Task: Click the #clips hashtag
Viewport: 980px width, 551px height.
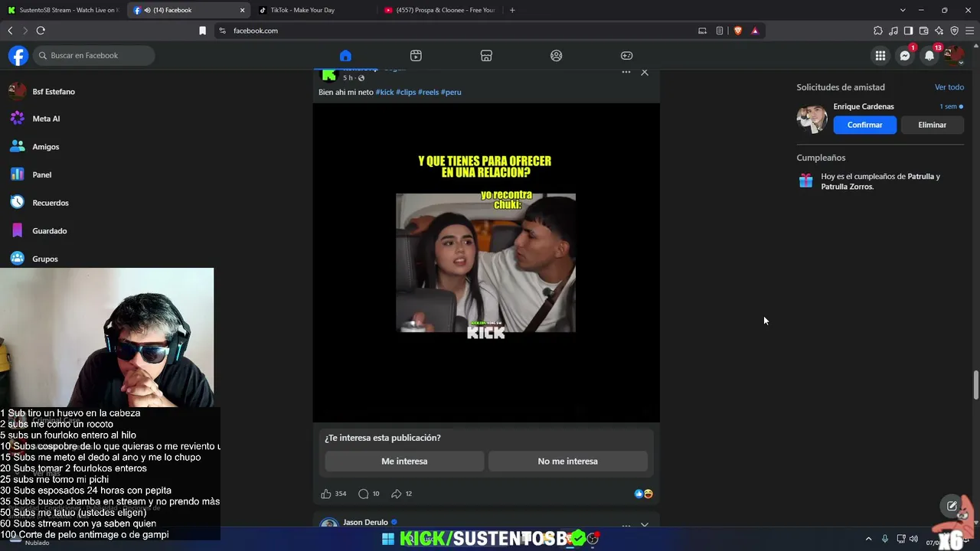Action: click(x=406, y=92)
